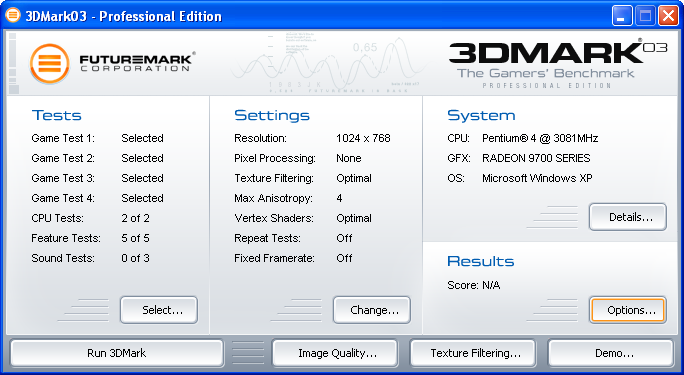Click the "Score: N/A" result text

click(x=474, y=285)
